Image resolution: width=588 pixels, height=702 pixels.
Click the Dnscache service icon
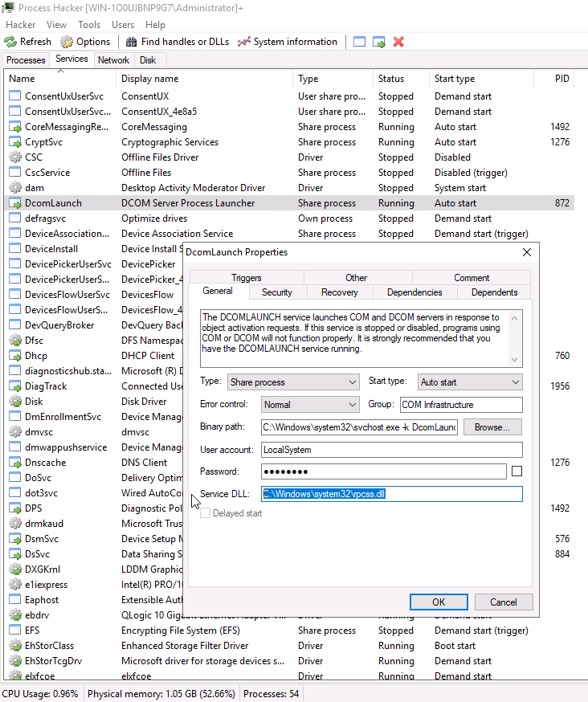click(15, 463)
